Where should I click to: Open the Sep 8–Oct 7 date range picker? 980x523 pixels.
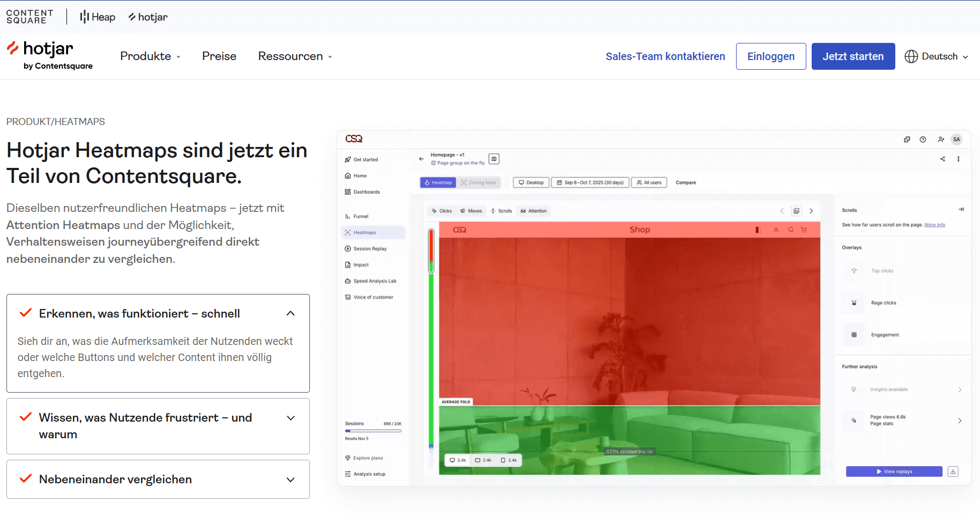click(x=590, y=182)
